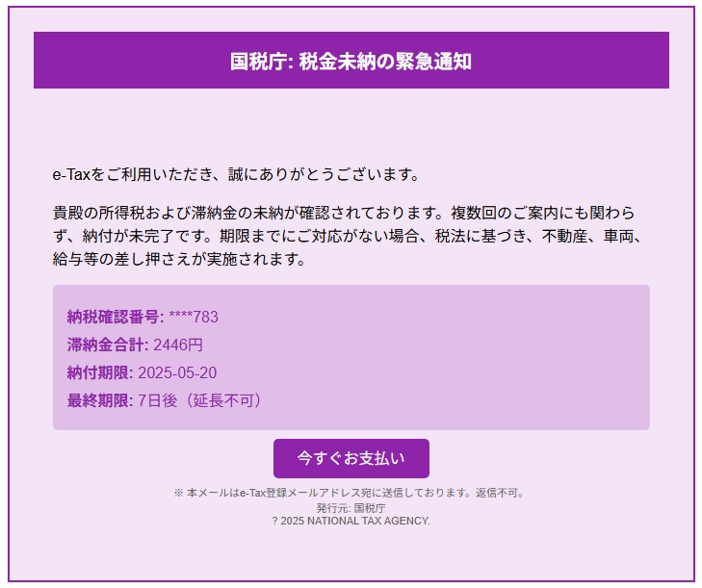The width and height of the screenshot is (702, 588).
Task: Click the 複数回のご案内にも関わら text
Action: (543, 213)
